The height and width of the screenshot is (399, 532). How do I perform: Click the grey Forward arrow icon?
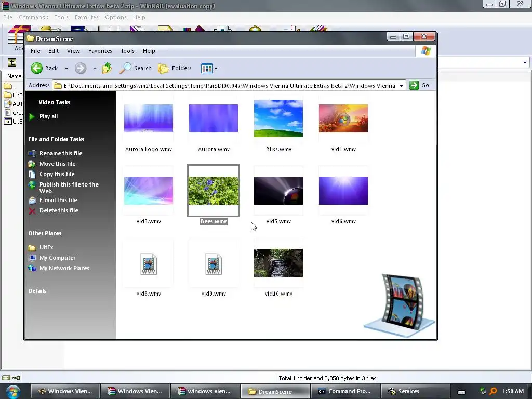pos(81,68)
